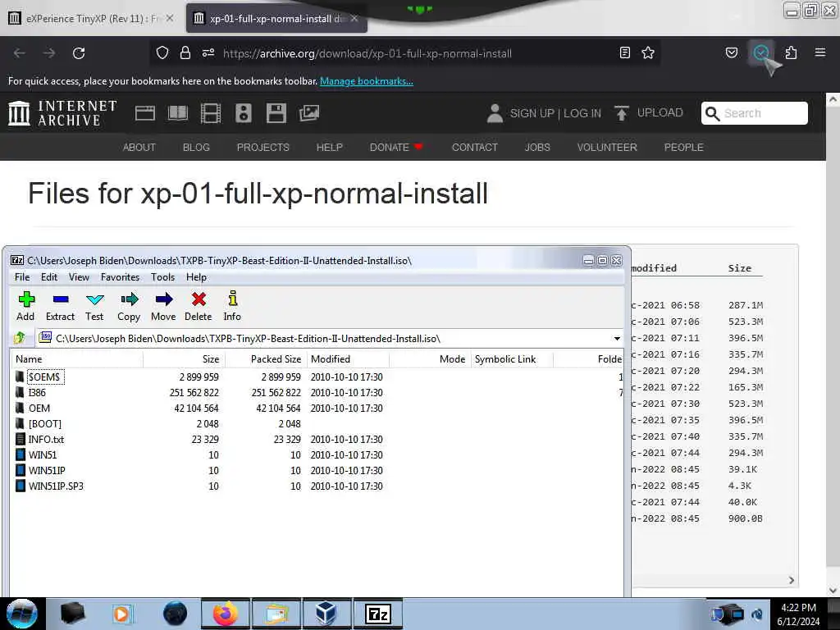This screenshot has height=630, width=840.
Task: Toggle reader view icon
Action: [624, 53]
